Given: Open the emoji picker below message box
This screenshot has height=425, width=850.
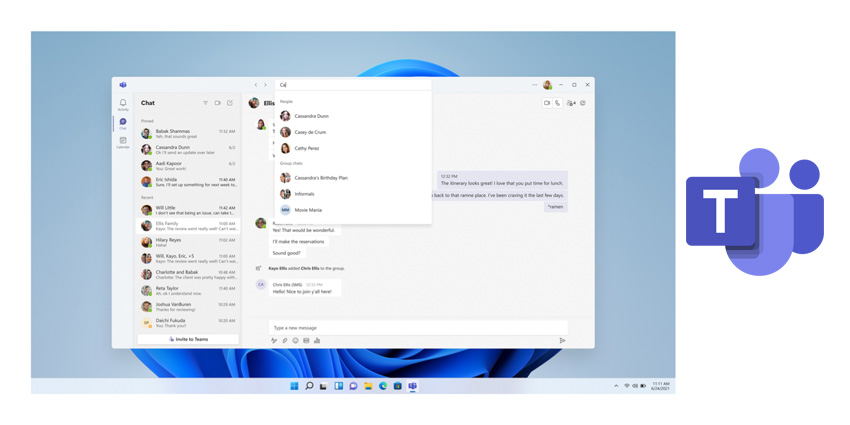Looking at the screenshot, I should [295, 340].
